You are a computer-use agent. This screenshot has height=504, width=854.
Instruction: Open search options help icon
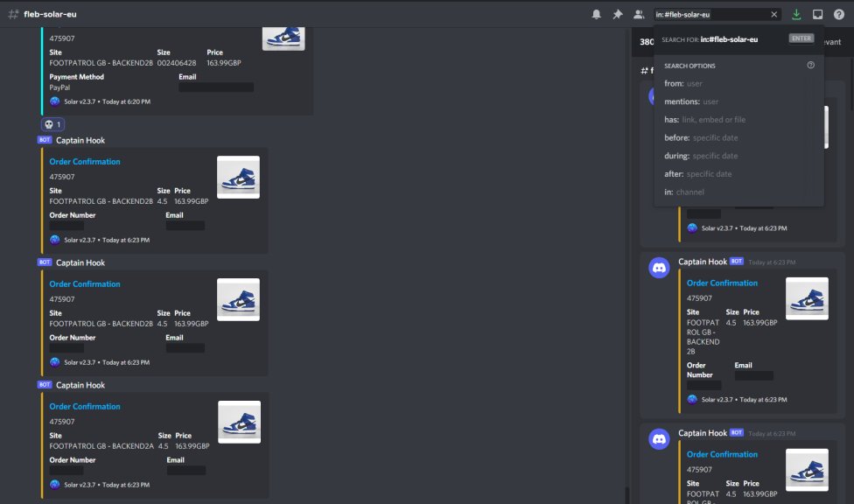(x=810, y=66)
